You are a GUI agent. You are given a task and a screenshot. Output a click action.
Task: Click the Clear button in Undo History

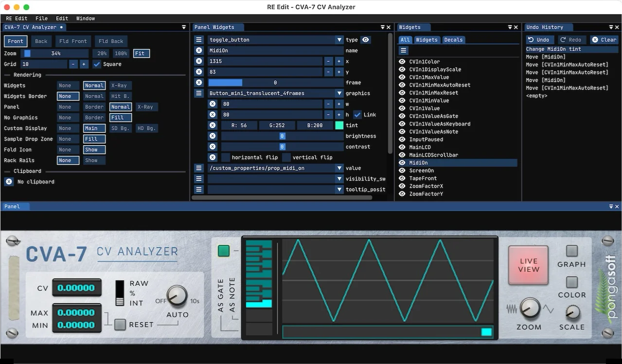pos(604,40)
